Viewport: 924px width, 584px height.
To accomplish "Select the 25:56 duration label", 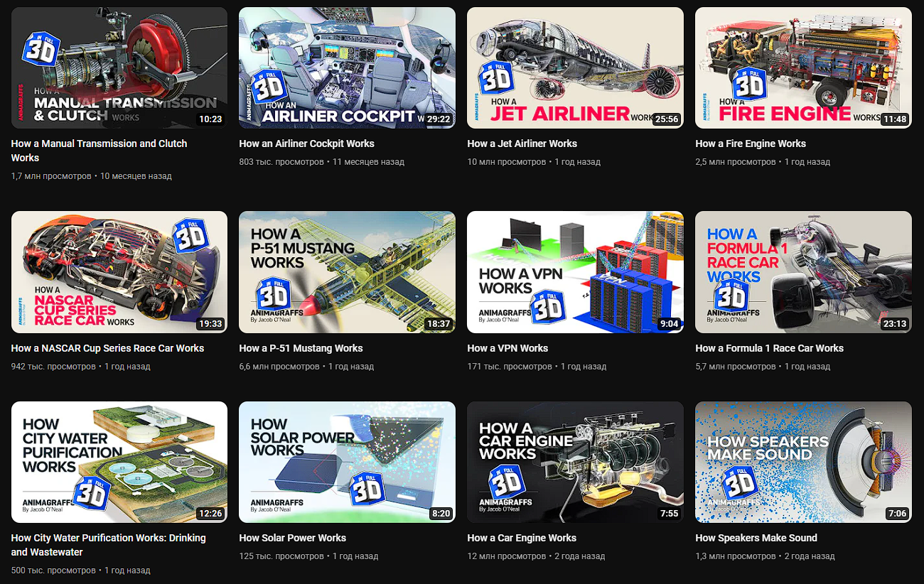I will 667,119.
